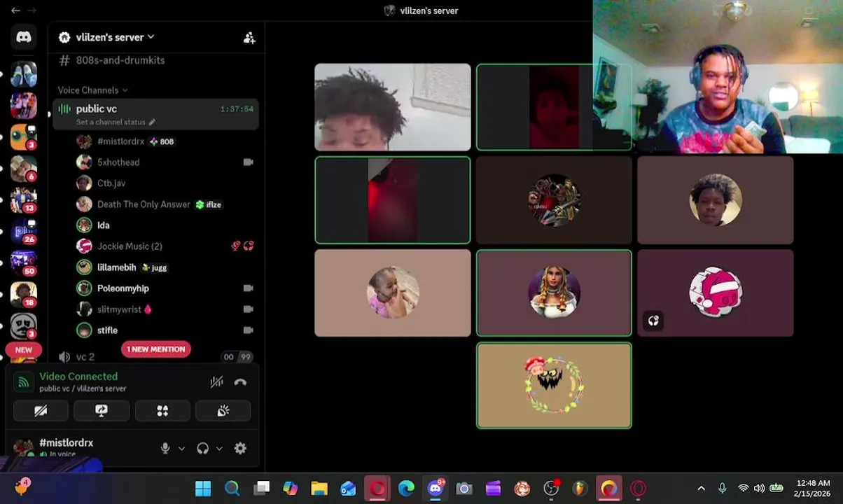
Task: Edit channel status with pencil icon
Action: click(152, 122)
